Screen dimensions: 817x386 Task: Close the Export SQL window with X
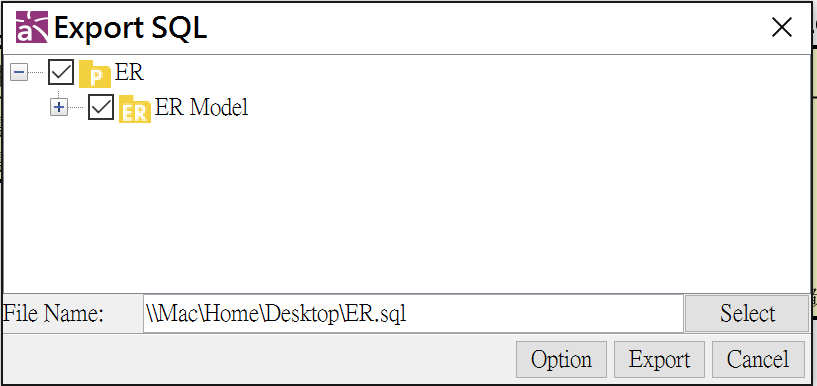782,28
